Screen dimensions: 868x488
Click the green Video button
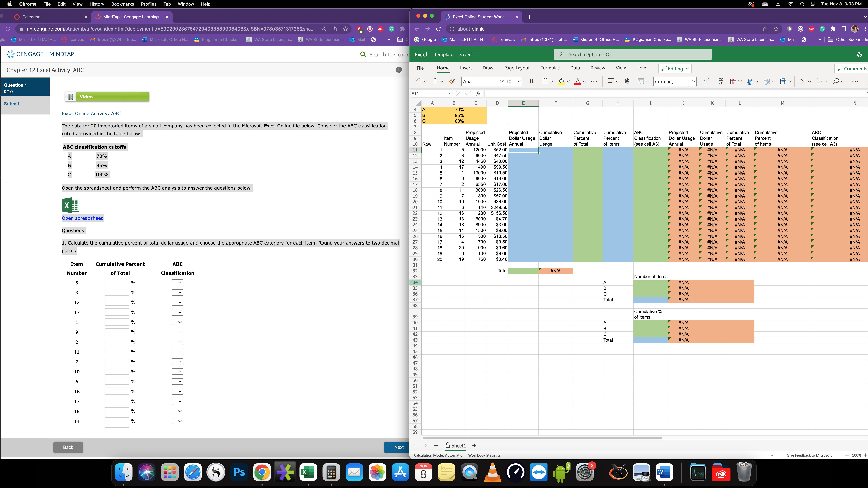click(x=107, y=97)
